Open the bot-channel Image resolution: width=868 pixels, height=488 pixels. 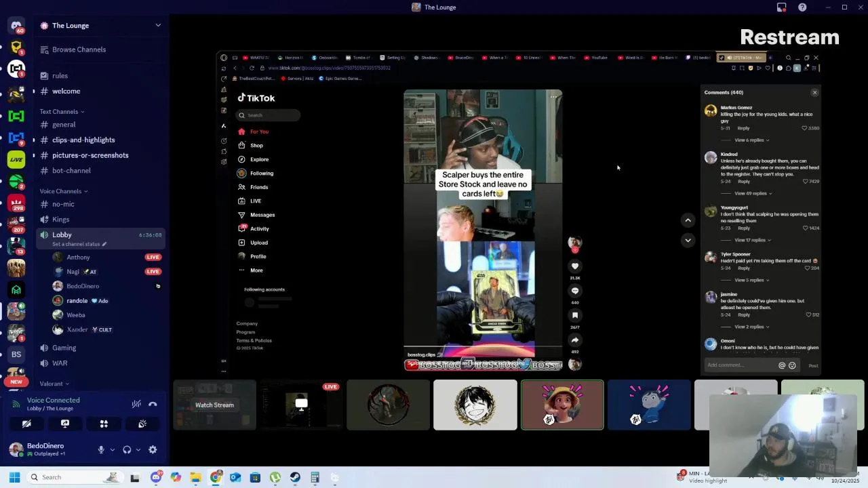(x=71, y=171)
